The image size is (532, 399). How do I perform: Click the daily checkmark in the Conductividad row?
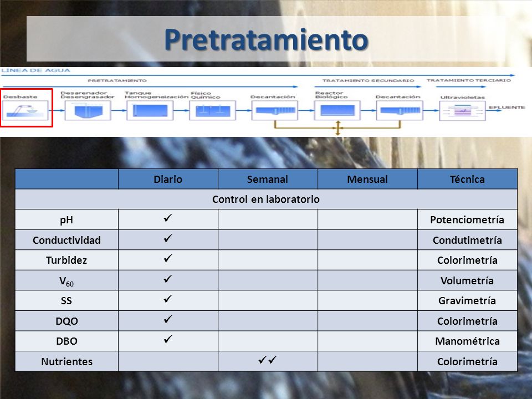click(167, 238)
